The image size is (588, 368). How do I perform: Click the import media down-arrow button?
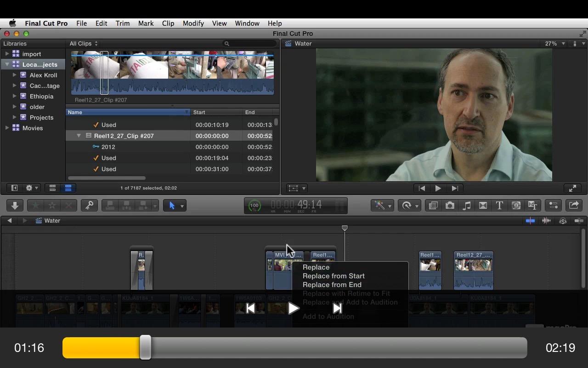coord(15,206)
